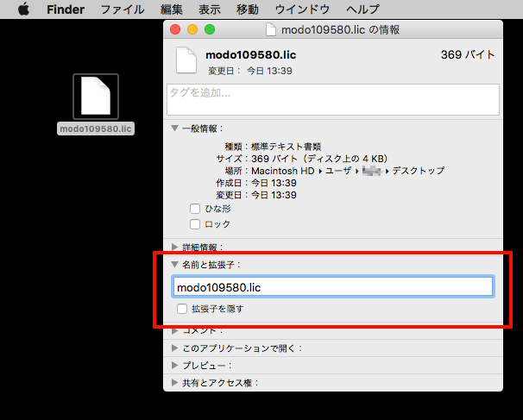Open the ウインドウ menu
This screenshot has width=523, height=420.
tap(302, 9)
